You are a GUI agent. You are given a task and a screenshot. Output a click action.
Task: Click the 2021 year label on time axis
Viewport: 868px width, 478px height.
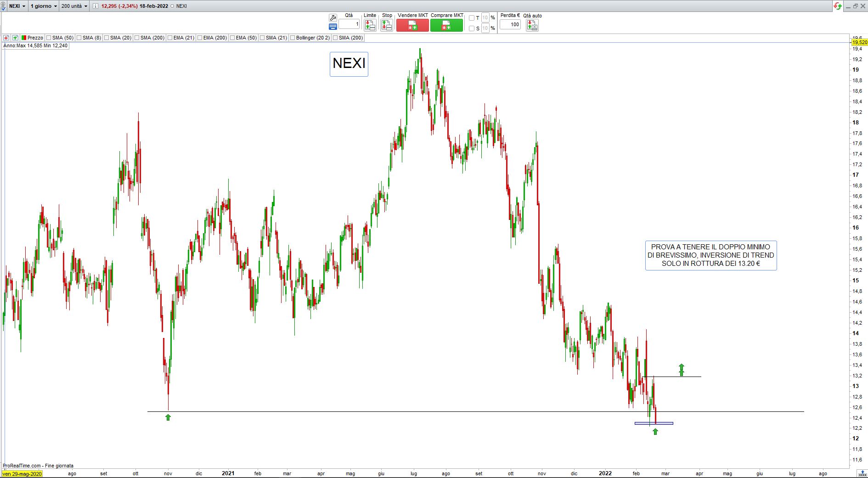tap(228, 473)
